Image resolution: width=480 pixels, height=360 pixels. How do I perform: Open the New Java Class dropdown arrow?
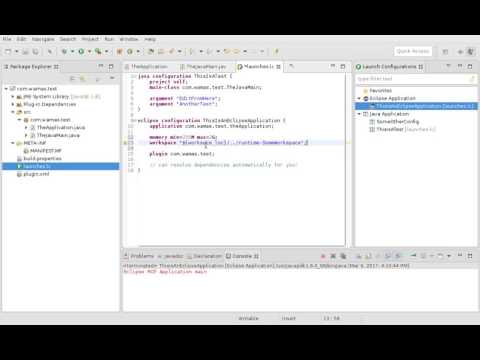click(x=138, y=52)
